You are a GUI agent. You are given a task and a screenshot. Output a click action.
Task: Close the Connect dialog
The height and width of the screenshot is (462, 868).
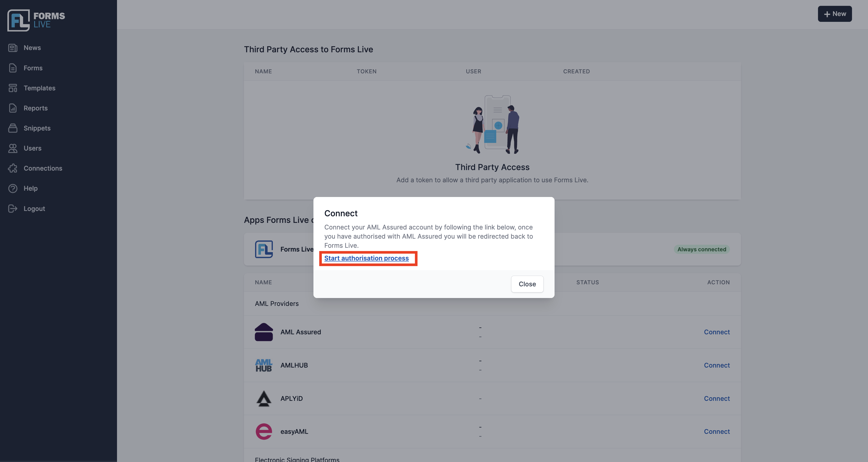point(527,284)
